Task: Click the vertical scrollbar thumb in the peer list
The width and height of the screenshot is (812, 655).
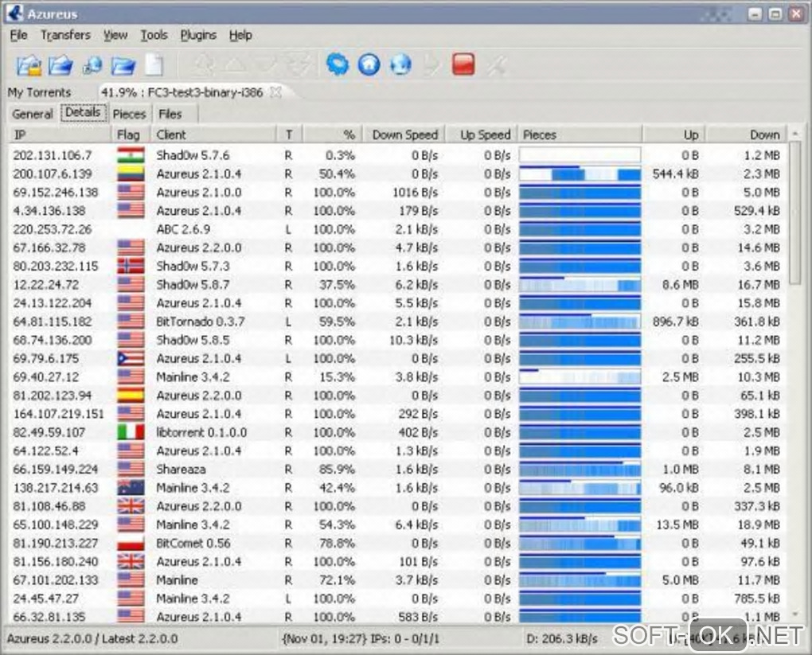Action: coord(795,213)
